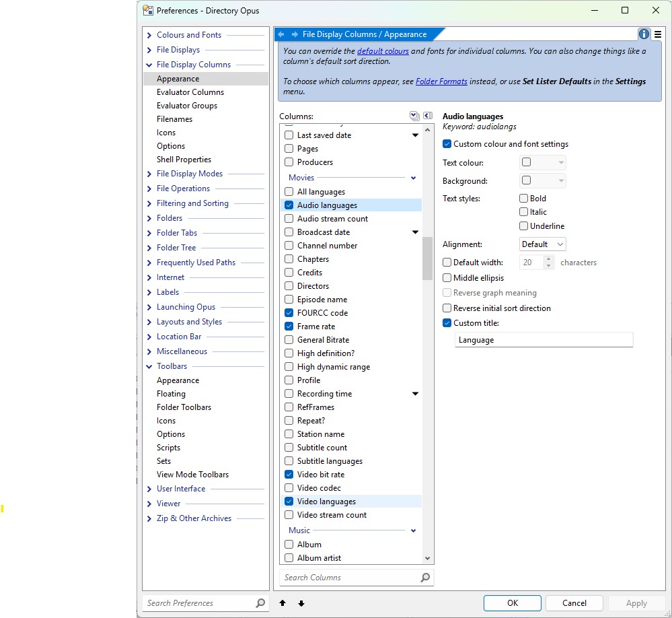
Task: Click the move up arrow button
Action: pos(283,603)
